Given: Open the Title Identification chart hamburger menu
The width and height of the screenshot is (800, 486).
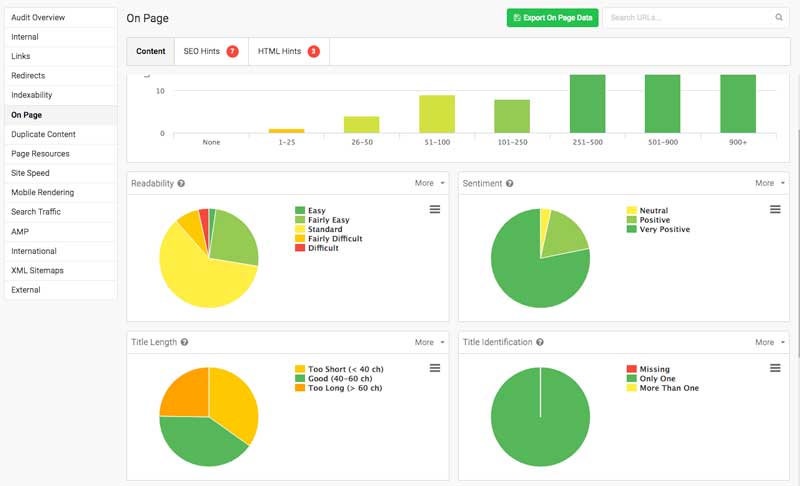Looking at the screenshot, I should (775, 368).
